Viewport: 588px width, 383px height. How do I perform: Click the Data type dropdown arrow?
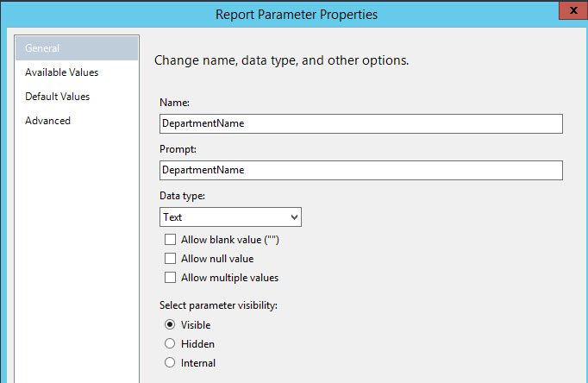pos(294,217)
